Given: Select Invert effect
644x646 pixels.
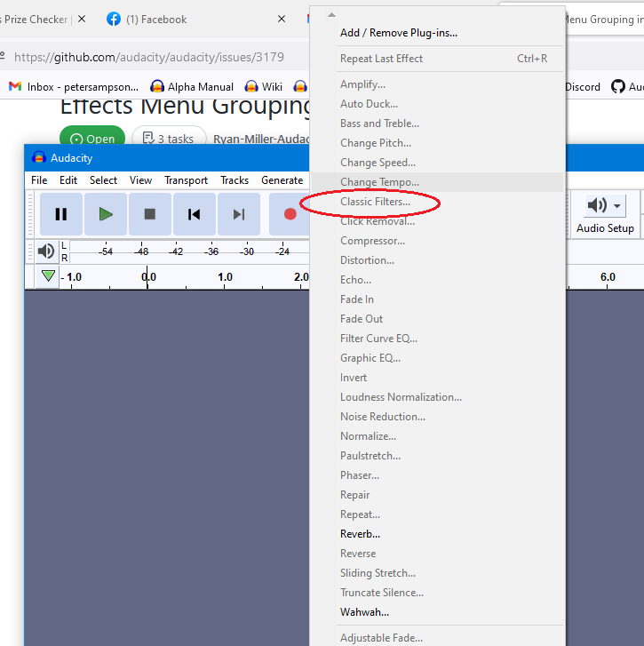Looking at the screenshot, I should (437, 378).
